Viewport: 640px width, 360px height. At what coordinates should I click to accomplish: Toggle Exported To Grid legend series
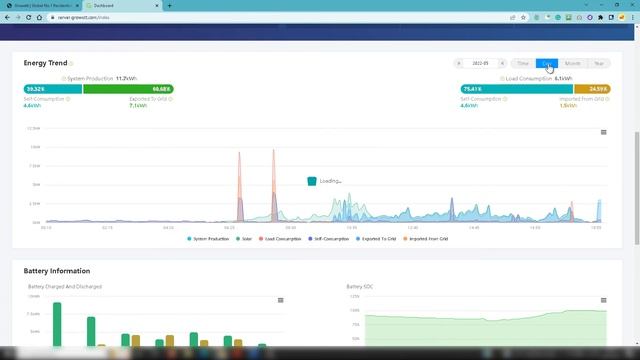(376, 239)
